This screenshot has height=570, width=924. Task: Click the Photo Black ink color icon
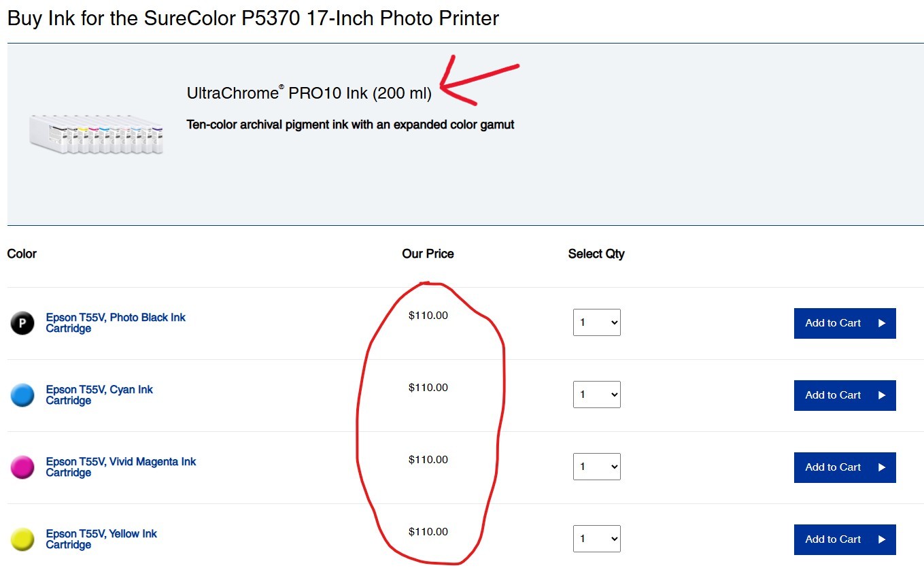pos(22,322)
